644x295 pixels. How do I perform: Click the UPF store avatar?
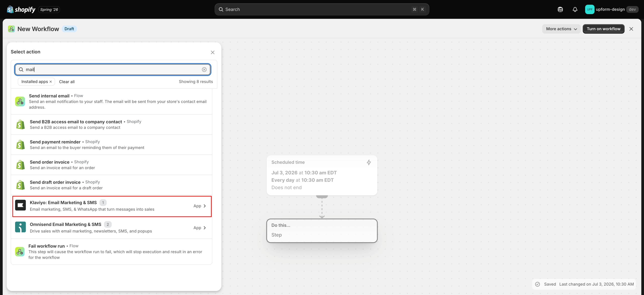pos(590,9)
